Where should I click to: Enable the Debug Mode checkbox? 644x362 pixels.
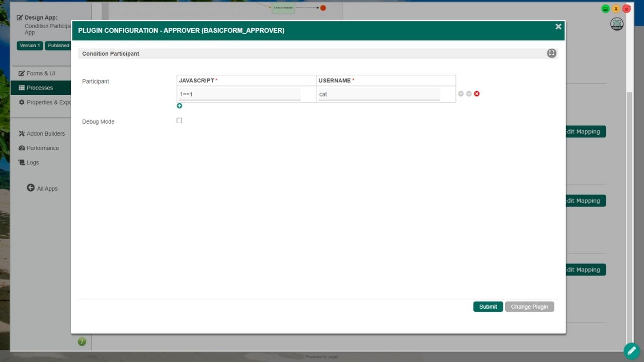tap(179, 121)
